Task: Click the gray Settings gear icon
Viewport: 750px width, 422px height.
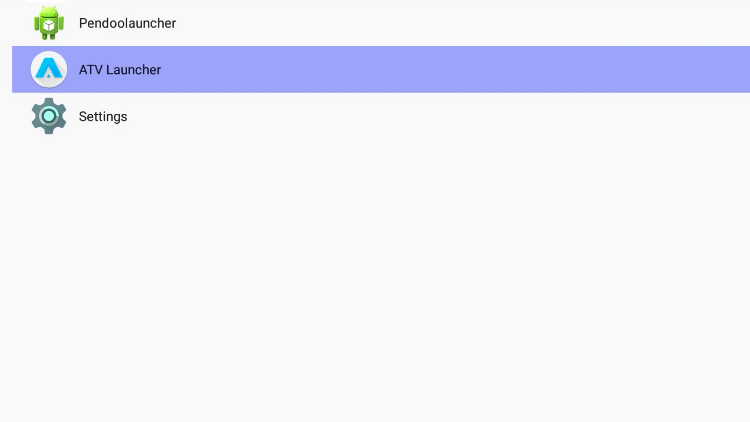Action: point(48,116)
